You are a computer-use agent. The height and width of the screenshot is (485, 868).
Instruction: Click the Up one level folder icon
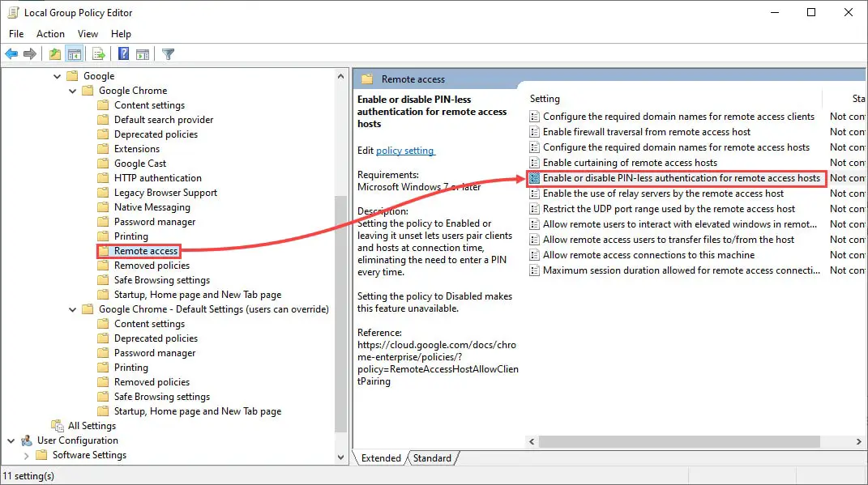(54, 53)
